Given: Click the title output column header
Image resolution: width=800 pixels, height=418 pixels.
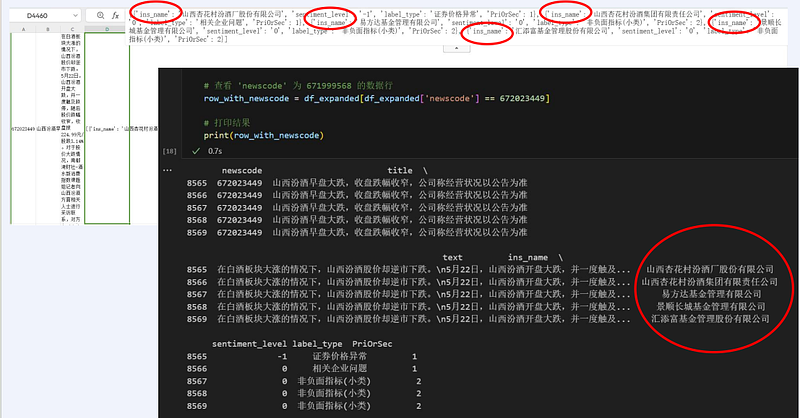Looking at the screenshot, I should coord(400,170).
